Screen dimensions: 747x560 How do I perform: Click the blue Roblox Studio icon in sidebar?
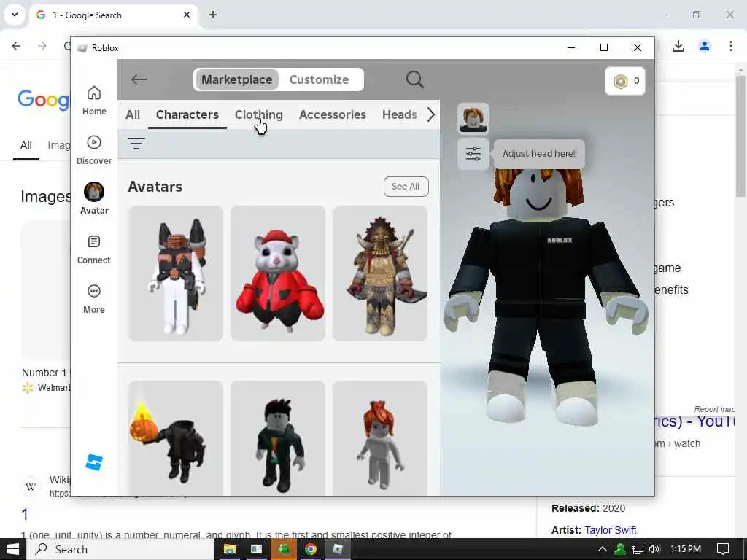point(94,462)
